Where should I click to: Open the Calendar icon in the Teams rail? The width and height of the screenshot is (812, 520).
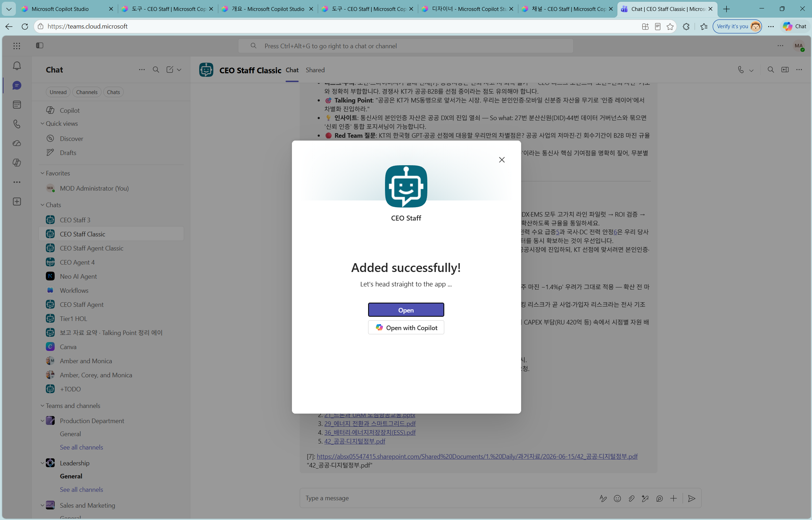click(17, 105)
